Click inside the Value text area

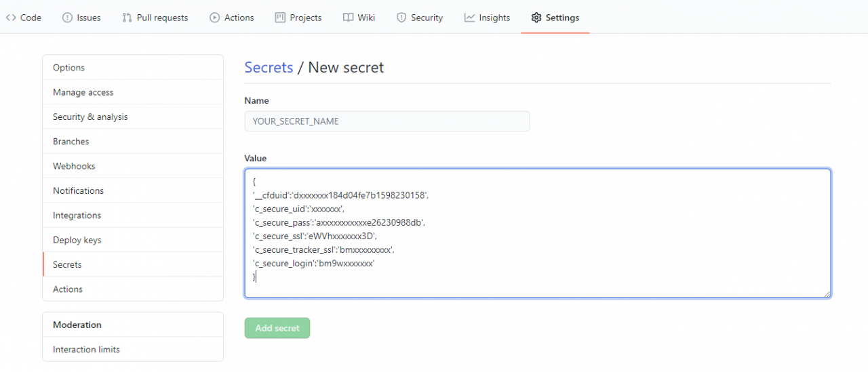(538, 233)
